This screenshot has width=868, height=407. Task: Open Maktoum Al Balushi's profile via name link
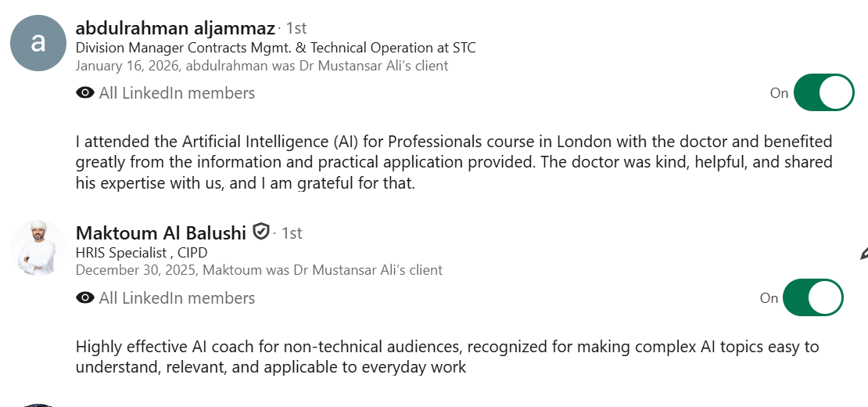pyautogui.click(x=161, y=232)
